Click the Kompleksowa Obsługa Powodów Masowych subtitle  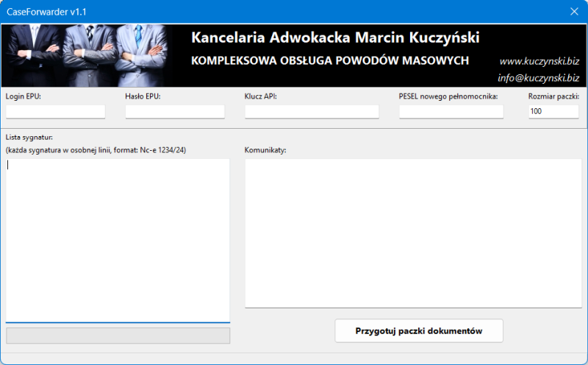click(x=329, y=60)
